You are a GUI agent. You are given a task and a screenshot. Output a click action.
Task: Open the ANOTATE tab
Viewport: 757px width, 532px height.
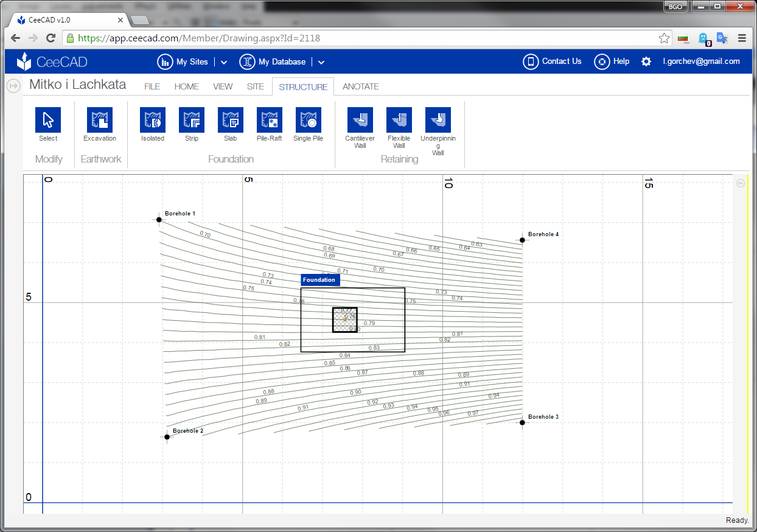361,86
